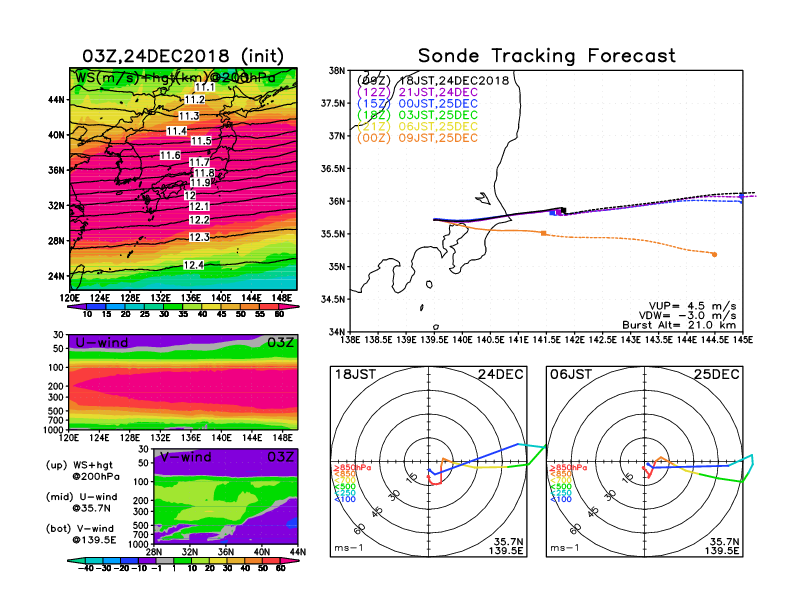Screen dimensions: 792x612
Task: Click the '18JST' hodograph label
Action: pos(355,374)
